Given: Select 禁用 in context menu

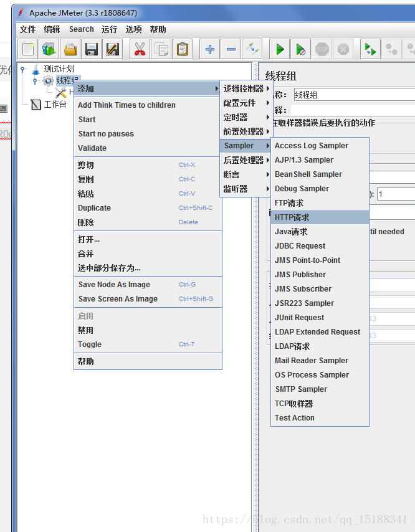Looking at the screenshot, I should pyautogui.click(x=148, y=330).
